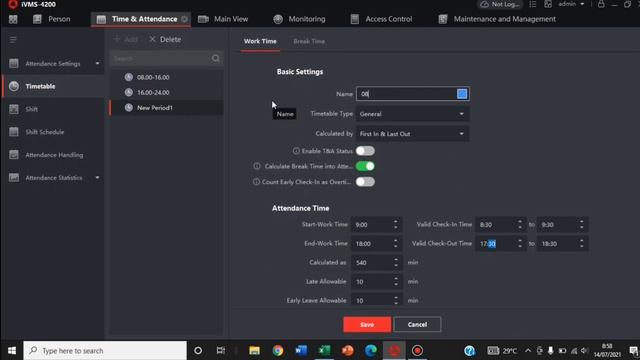Close the Time & Attendance tab

tap(184, 19)
